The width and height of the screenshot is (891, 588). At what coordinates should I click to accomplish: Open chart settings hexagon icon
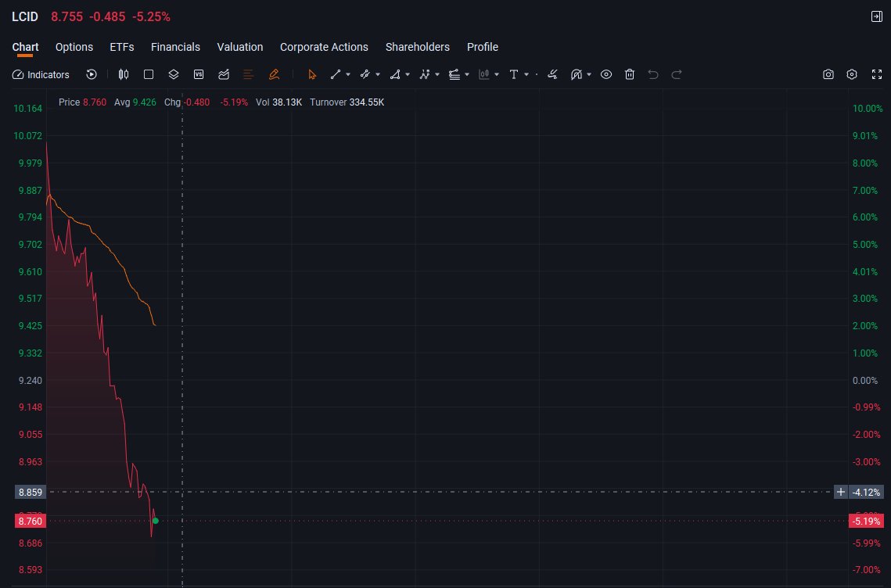pyautogui.click(x=852, y=74)
